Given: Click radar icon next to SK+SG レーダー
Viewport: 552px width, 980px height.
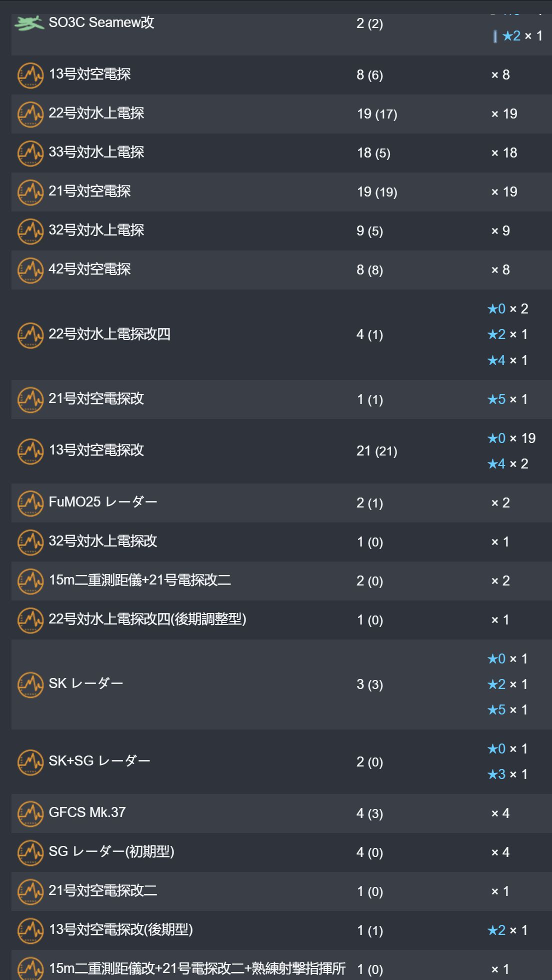Looking at the screenshot, I should click(x=30, y=762).
